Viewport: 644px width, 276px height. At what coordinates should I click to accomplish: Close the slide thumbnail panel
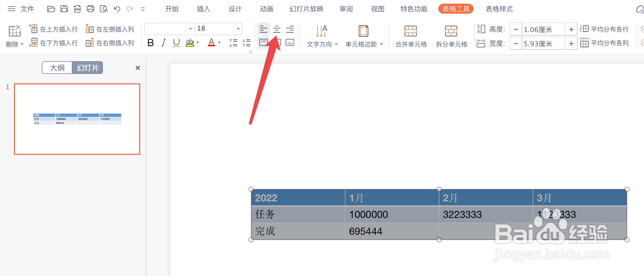click(138, 68)
